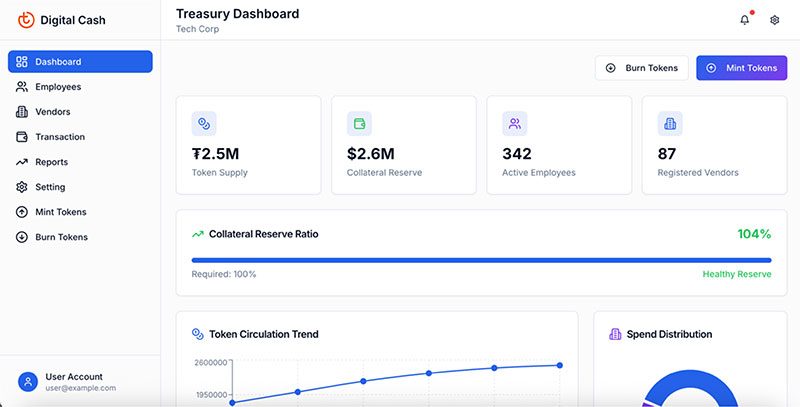This screenshot has width=800, height=407.
Task: Click the last data point on trend chart
Action: point(559,365)
